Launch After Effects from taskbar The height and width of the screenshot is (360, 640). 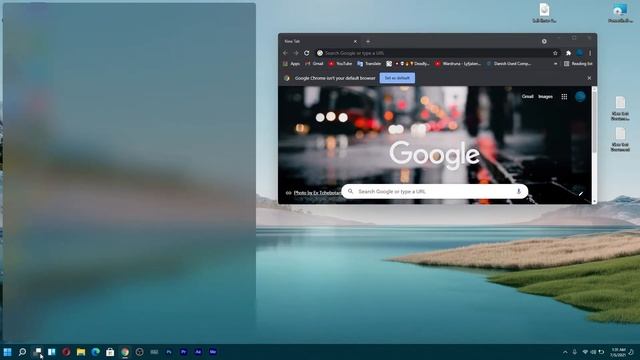point(198,352)
